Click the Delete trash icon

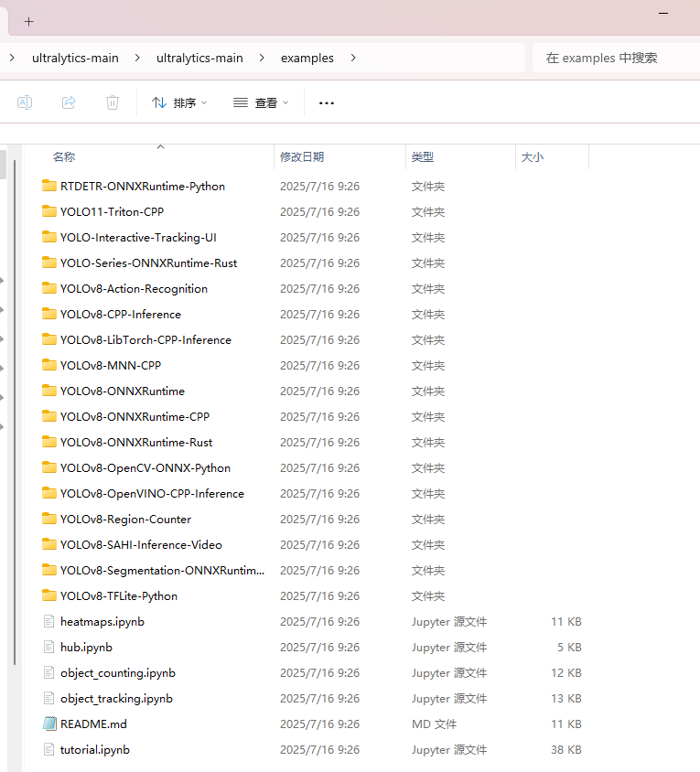point(113,102)
